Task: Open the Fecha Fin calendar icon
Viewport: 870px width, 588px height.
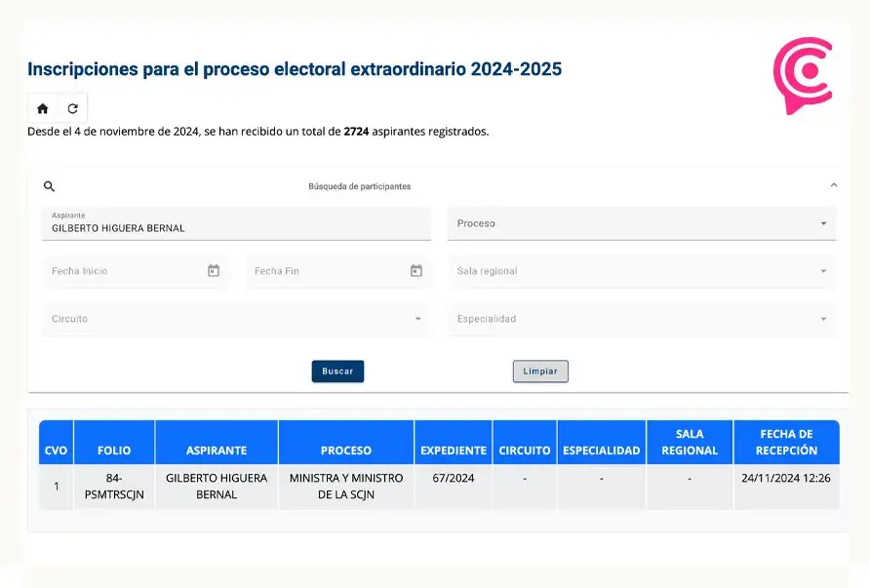Action: click(x=416, y=271)
